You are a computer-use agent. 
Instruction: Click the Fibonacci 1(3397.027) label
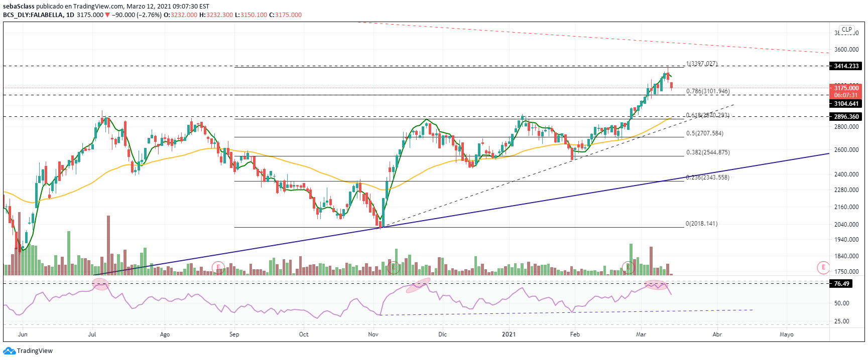(702, 64)
